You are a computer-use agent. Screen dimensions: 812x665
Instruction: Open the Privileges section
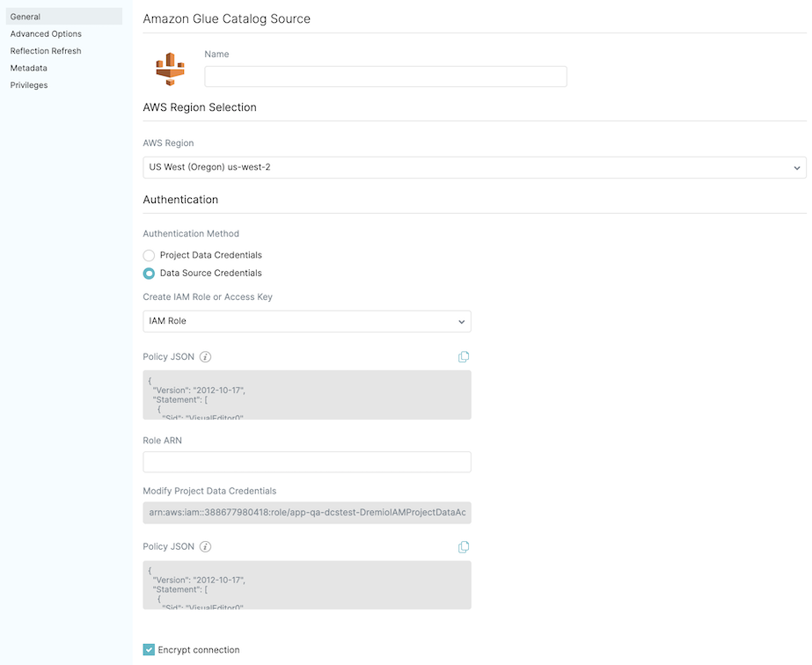coord(29,85)
